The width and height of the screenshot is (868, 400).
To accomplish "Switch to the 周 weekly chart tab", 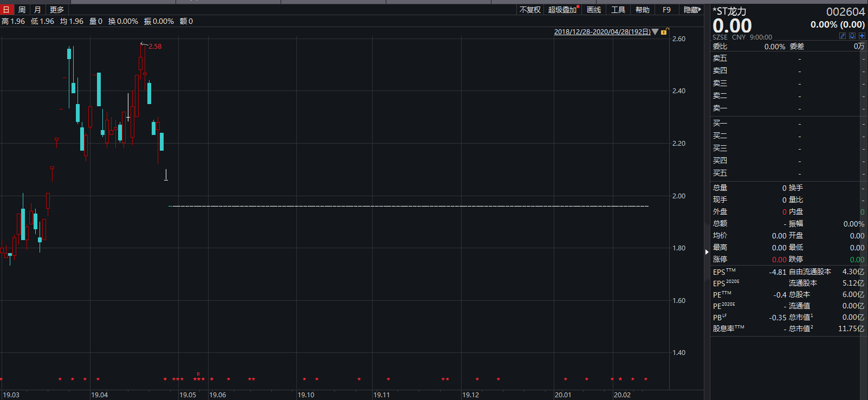I will click(x=22, y=10).
